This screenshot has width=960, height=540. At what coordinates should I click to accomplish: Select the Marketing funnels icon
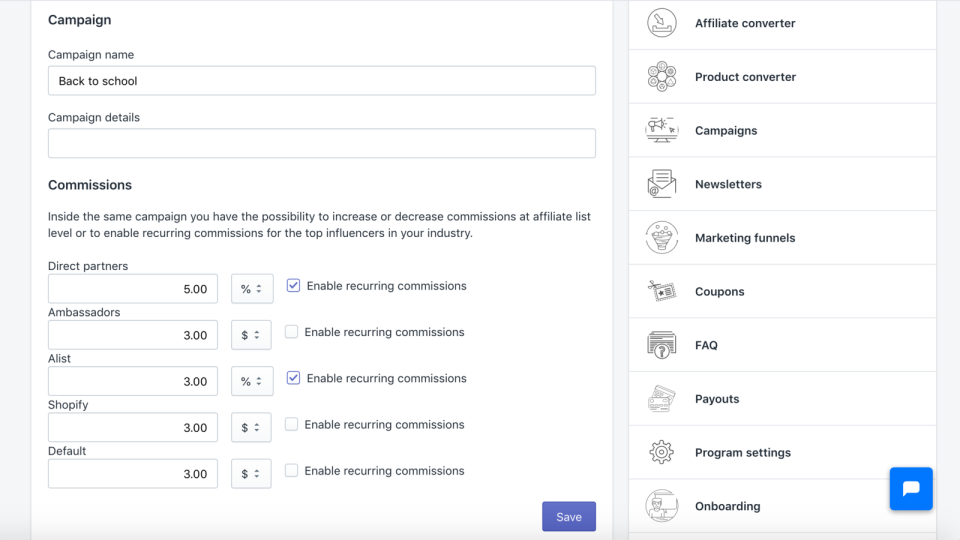pos(661,238)
